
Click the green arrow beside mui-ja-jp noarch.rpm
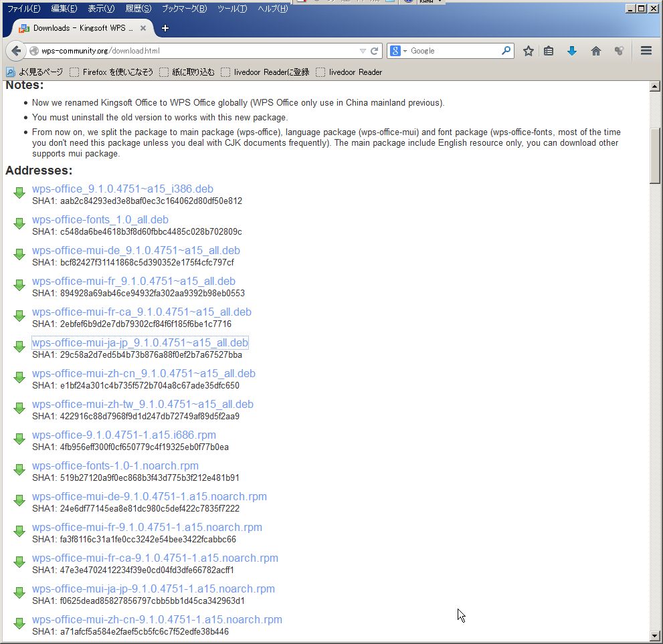click(19, 593)
